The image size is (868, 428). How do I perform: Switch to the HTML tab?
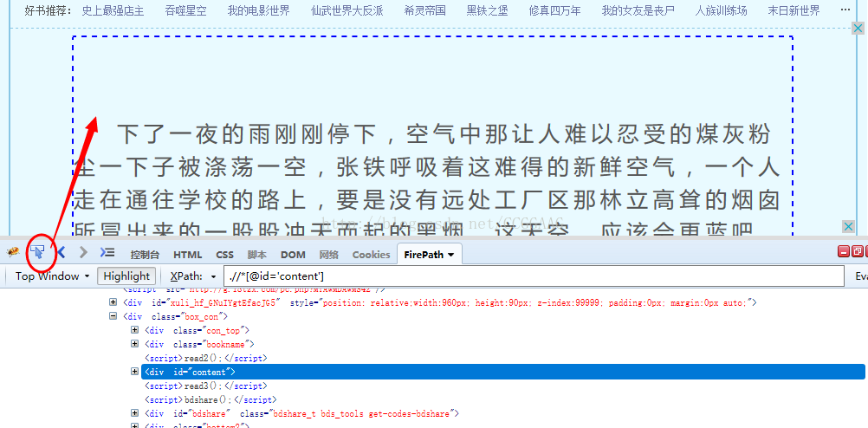pyautogui.click(x=188, y=255)
